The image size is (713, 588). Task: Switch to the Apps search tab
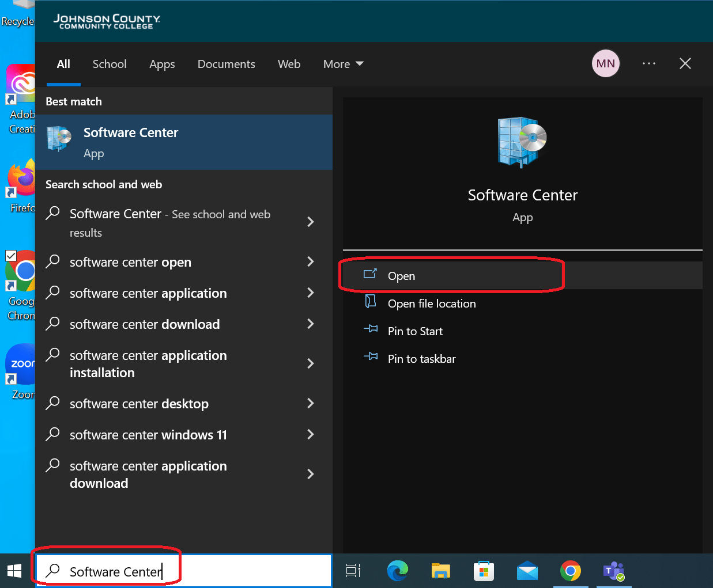pos(162,64)
